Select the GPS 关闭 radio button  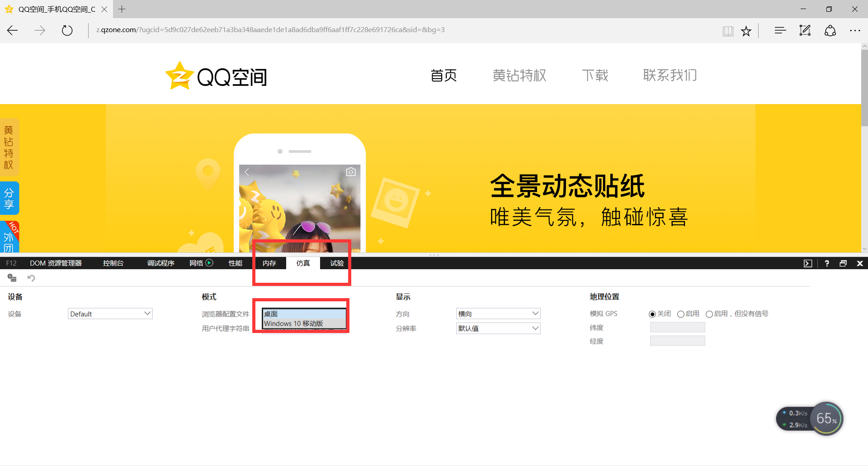[x=652, y=314]
